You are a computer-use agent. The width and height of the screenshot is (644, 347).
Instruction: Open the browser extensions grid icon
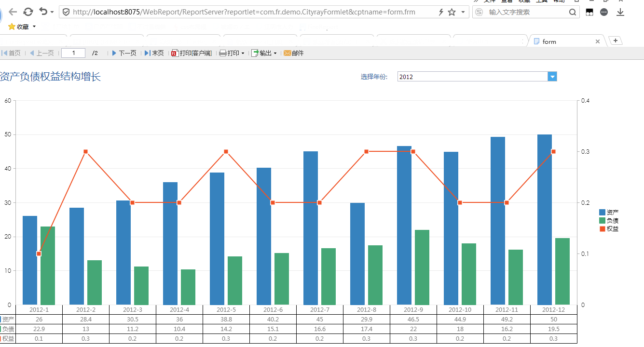coord(589,12)
